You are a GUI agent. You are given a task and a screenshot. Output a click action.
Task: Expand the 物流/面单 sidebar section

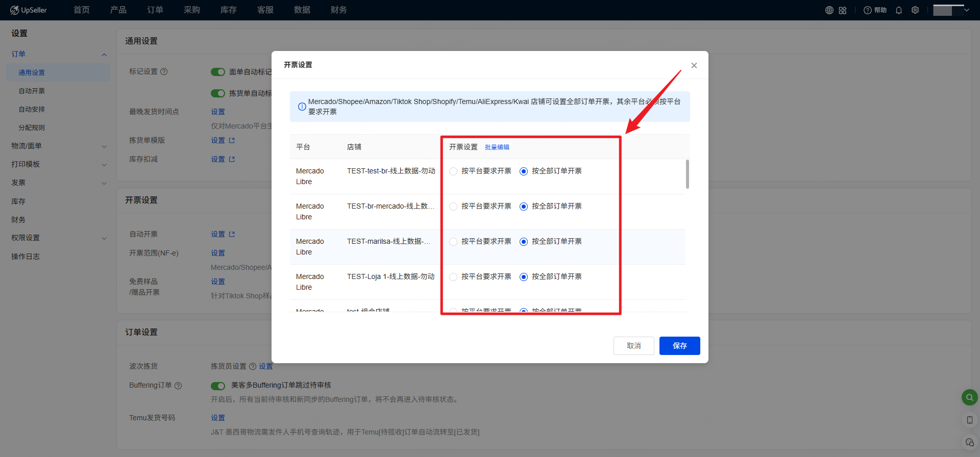click(59, 146)
